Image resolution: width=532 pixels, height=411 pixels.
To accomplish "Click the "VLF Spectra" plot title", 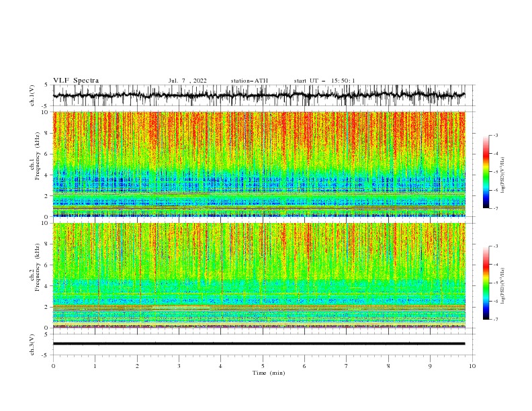I will (76, 81).
